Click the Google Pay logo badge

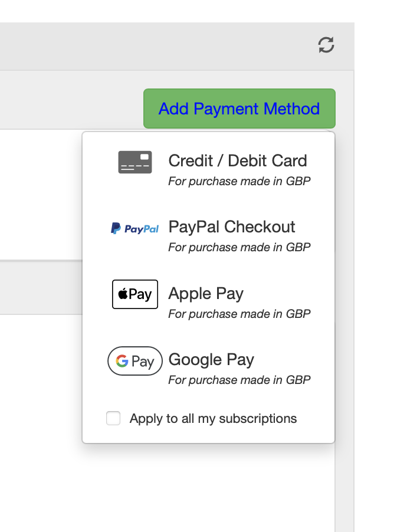[x=135, y=361]
